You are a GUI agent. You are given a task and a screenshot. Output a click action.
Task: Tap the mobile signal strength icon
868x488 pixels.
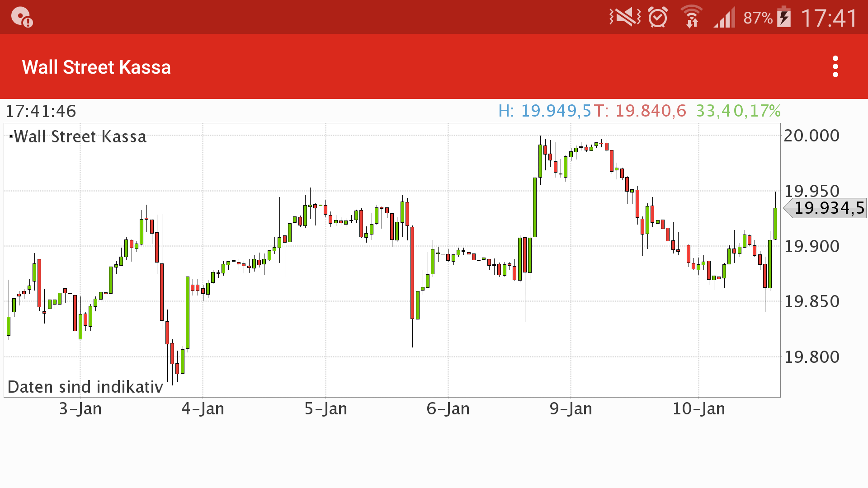click(724, 18)
